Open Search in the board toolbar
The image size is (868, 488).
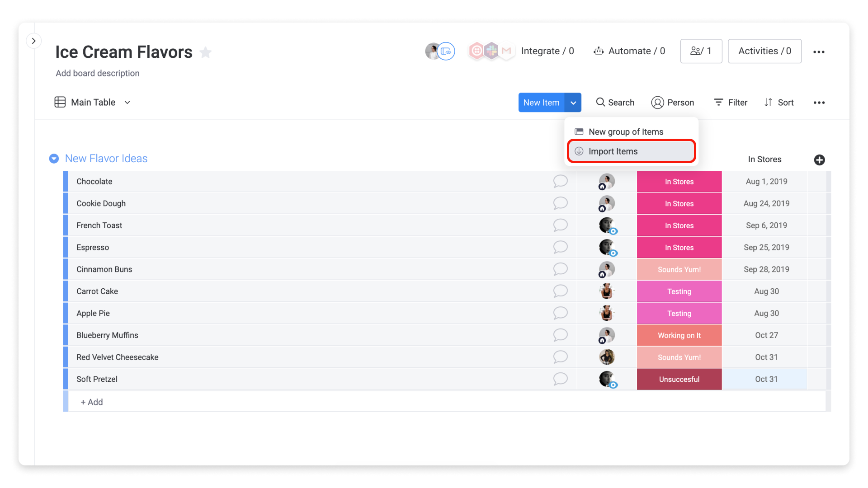click(615, 103)
